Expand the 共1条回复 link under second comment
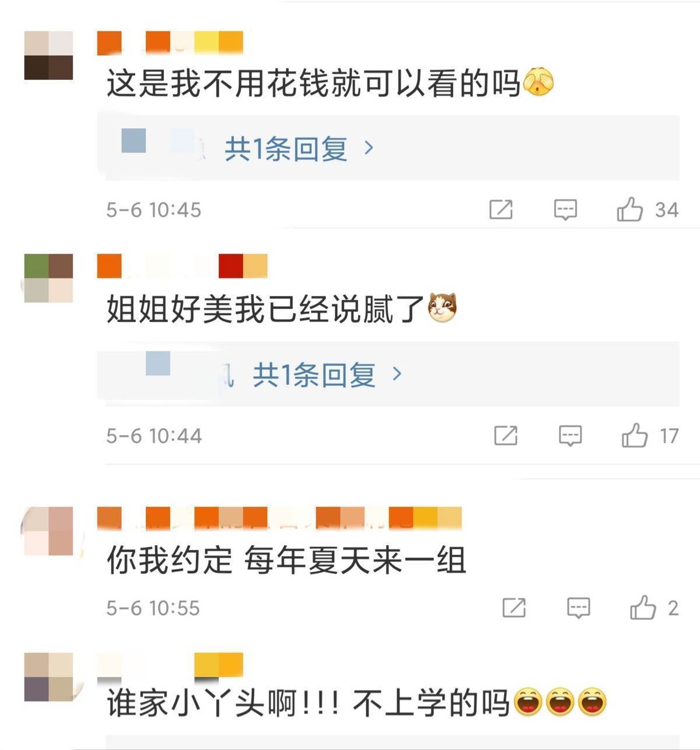Image resolution: width=700 pixels, height=750 pixels. 314,374
